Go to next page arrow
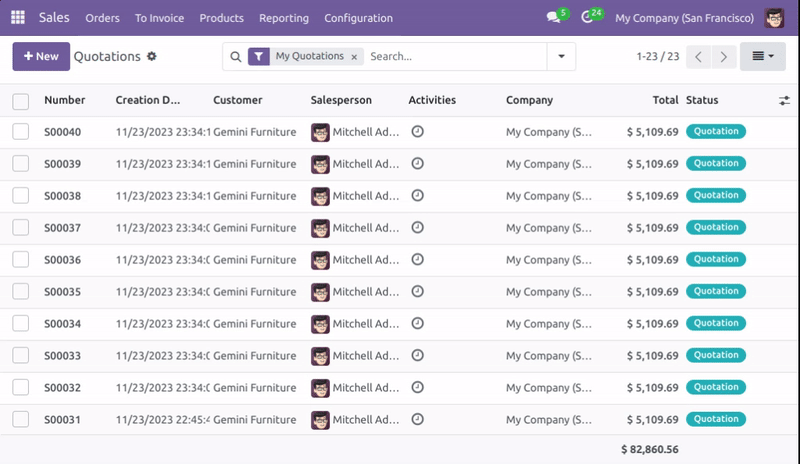 (x=723, y=57)
